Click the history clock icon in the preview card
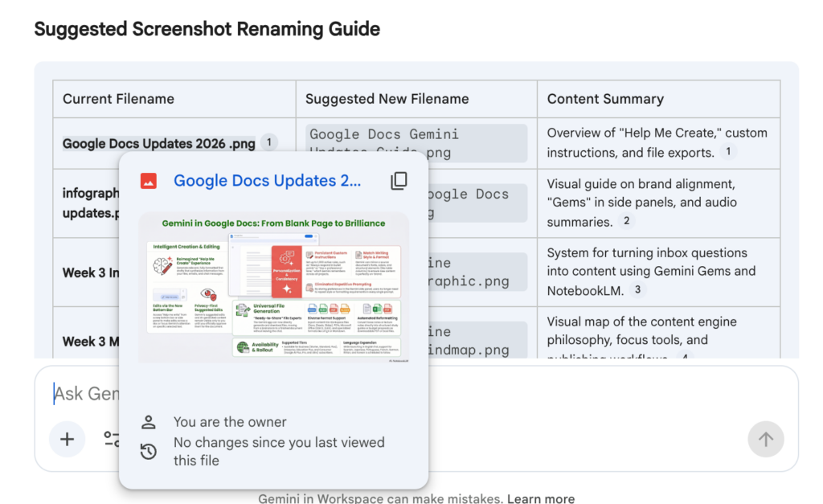Screen dimensions: 823x504 point(149,452)
